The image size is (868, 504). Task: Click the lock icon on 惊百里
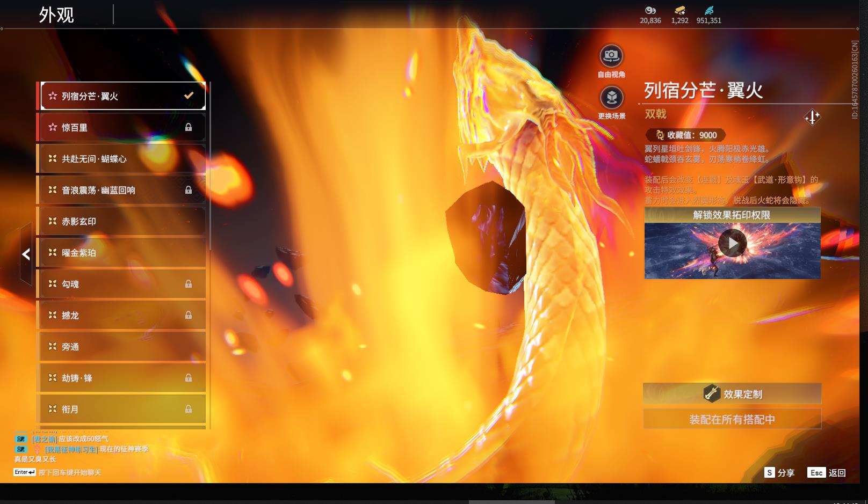[x=189, y=127]
